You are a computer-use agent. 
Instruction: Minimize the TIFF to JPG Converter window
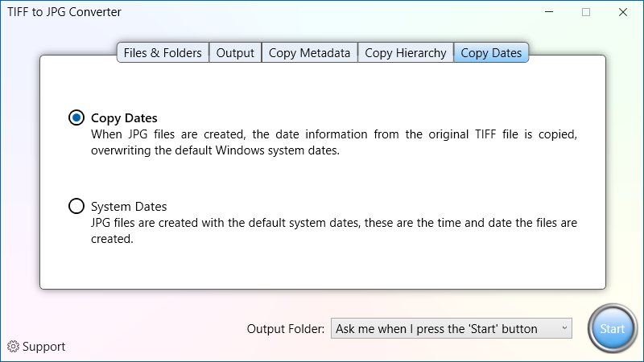(549, 12)
